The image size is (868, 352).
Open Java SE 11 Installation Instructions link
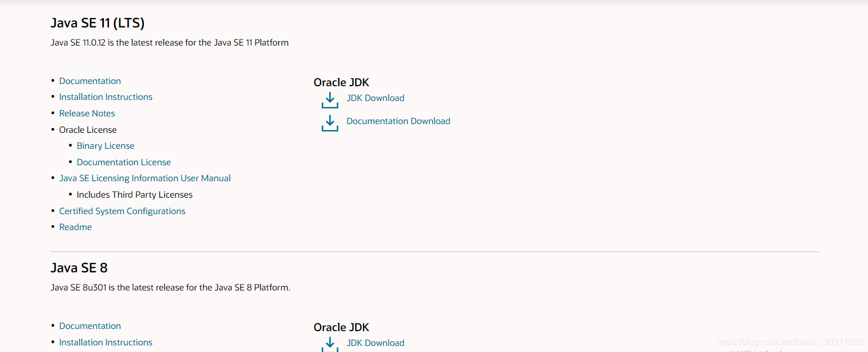pyautogui.click(x=106, y=97)
